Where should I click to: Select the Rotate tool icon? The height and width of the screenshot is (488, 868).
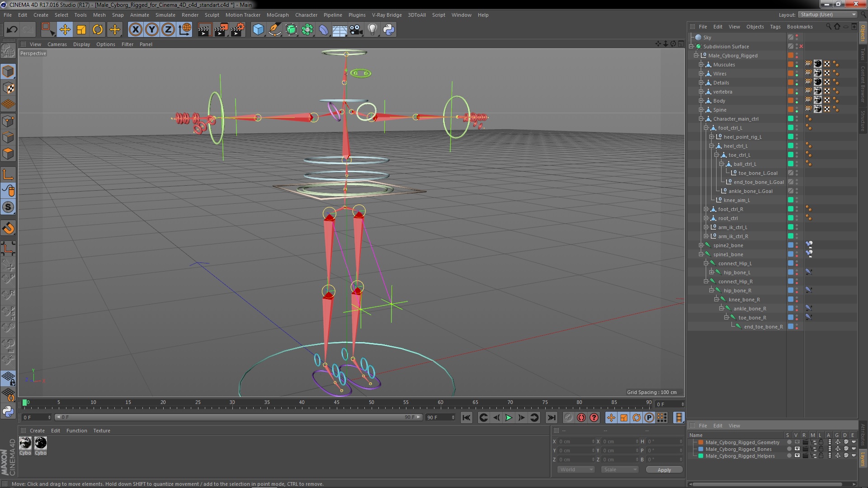coord(98,30)
